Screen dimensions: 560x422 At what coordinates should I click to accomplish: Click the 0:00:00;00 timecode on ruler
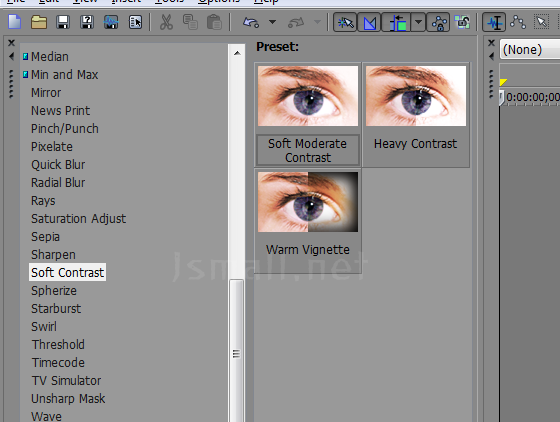533,97
